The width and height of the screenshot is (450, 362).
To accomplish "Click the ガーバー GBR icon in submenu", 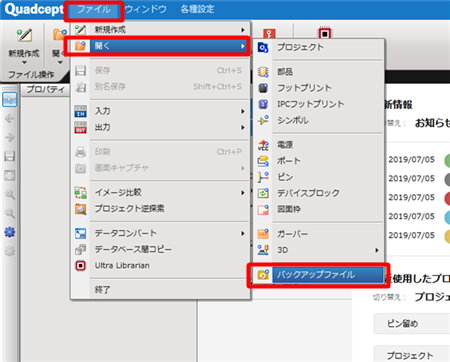I will pos(263,234).
